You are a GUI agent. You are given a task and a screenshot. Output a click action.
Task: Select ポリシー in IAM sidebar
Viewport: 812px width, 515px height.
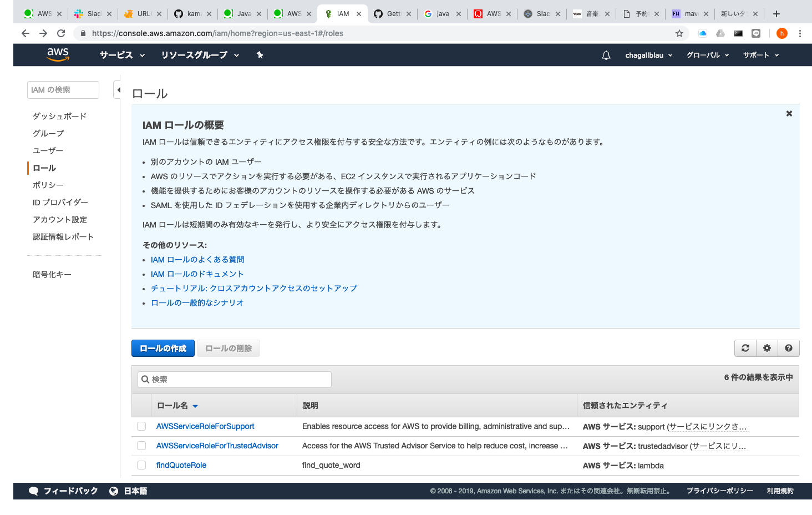point(48,185)
